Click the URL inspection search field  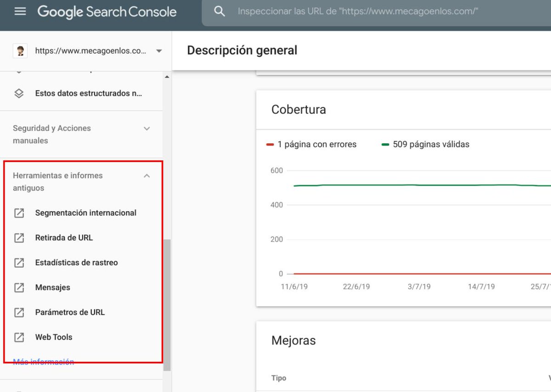[377, 11]
